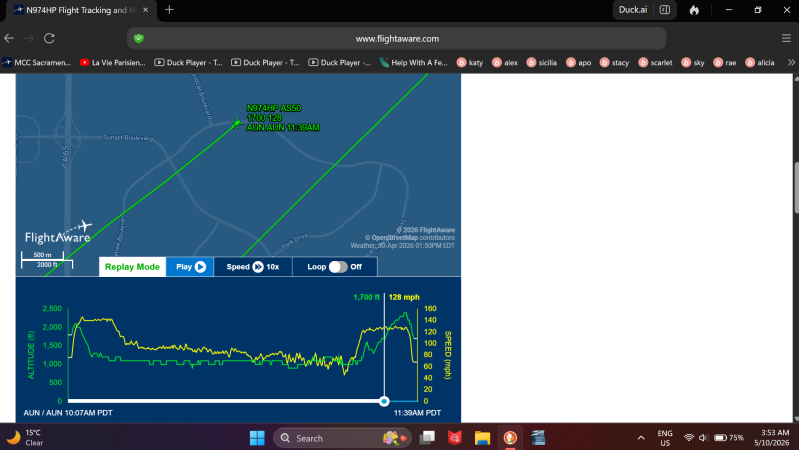The image size is (799, 450).
Task: Start the flight replay with Play
Action: click(190, 267)
